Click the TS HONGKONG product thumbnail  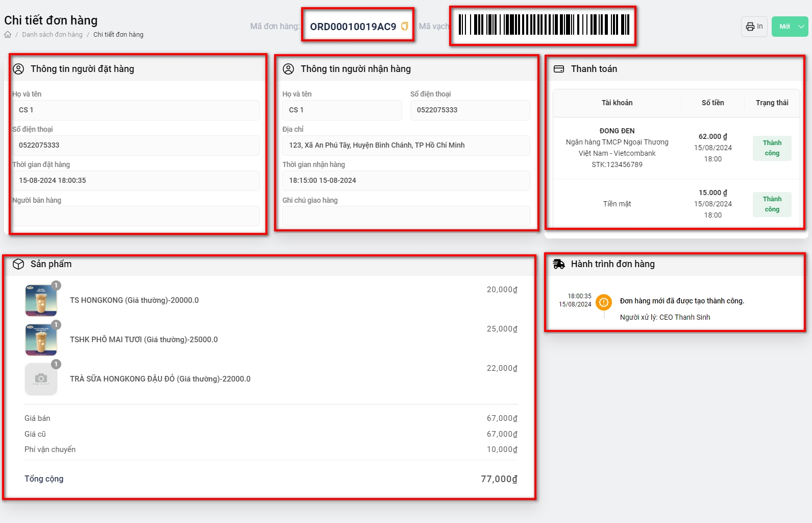pyautogui.click(x=41, y=300)
